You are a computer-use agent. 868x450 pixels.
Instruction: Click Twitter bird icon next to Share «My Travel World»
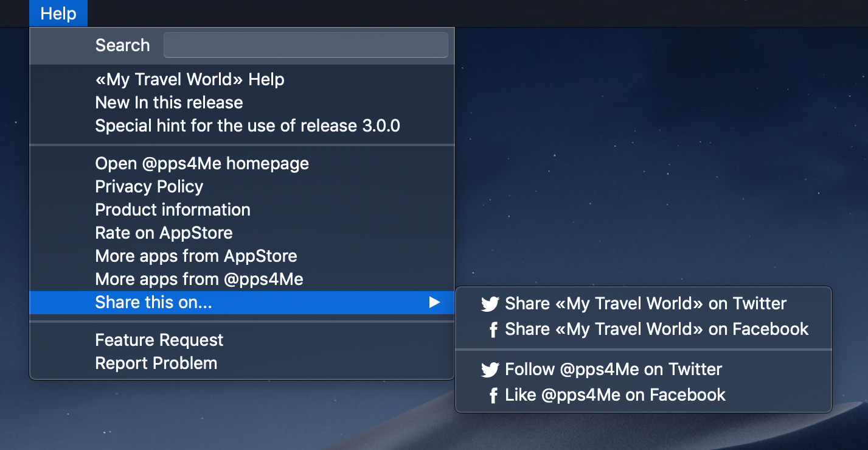(x=490, y=304)
